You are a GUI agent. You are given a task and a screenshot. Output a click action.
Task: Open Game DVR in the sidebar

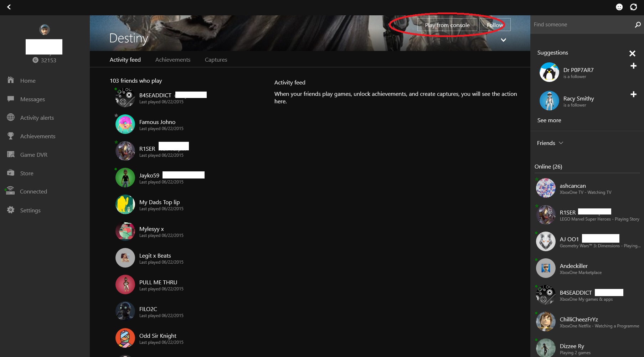(x=34, y=155)
